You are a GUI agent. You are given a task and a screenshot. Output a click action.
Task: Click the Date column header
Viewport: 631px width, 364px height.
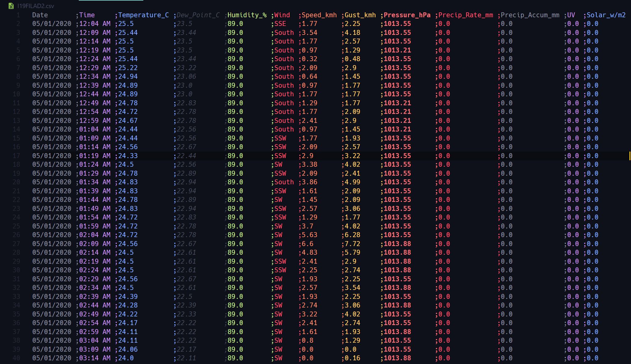tap(40, 15)
